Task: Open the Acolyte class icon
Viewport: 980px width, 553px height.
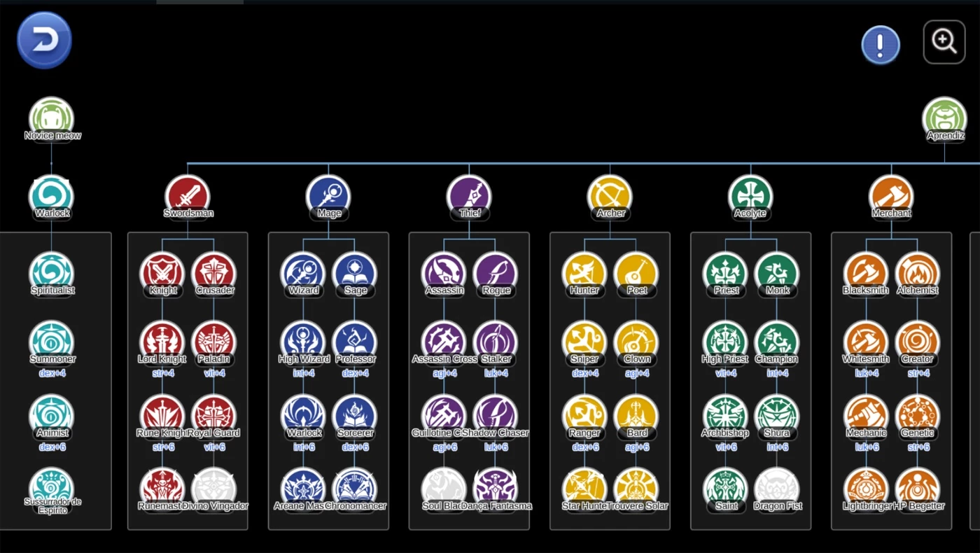Action: (x=750, y=197)
